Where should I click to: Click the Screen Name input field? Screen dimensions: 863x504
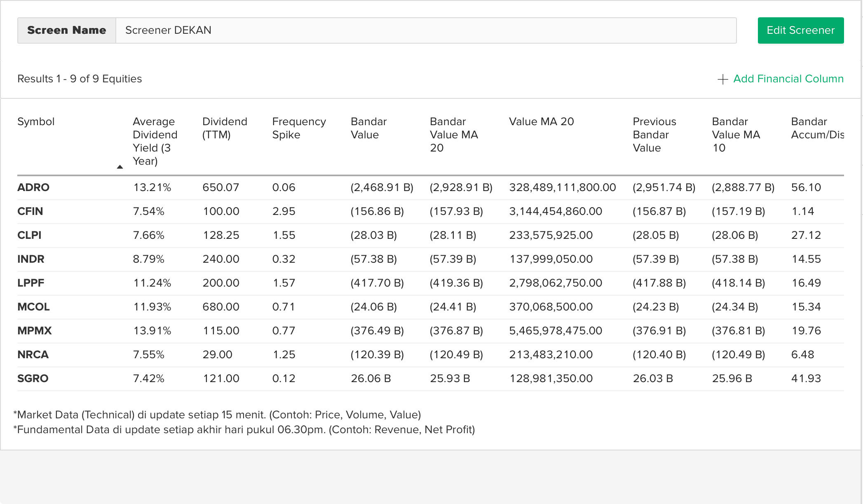coord(426,30)
